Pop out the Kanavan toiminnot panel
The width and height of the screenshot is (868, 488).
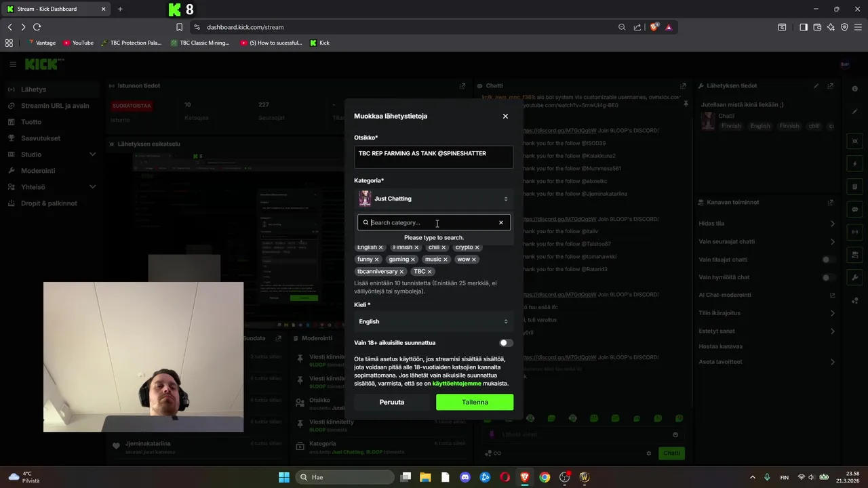831,203
